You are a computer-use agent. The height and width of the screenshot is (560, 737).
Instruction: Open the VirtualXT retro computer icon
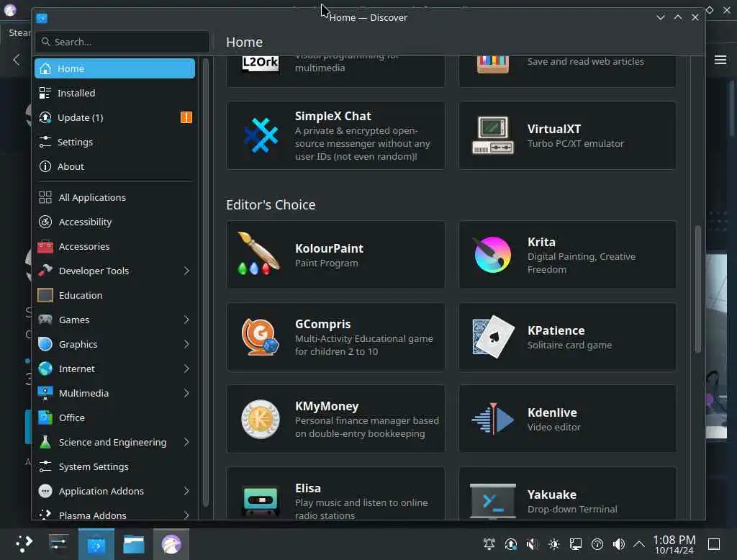(492, 135)
